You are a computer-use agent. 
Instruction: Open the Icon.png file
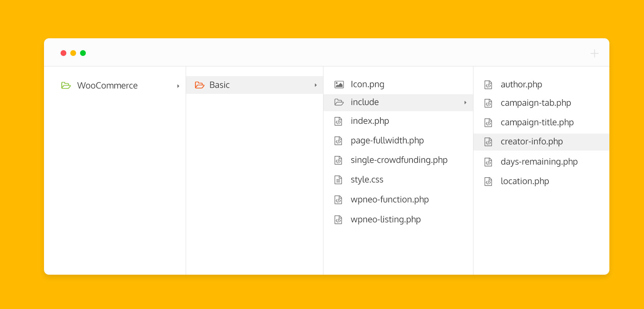pos(367,84)
